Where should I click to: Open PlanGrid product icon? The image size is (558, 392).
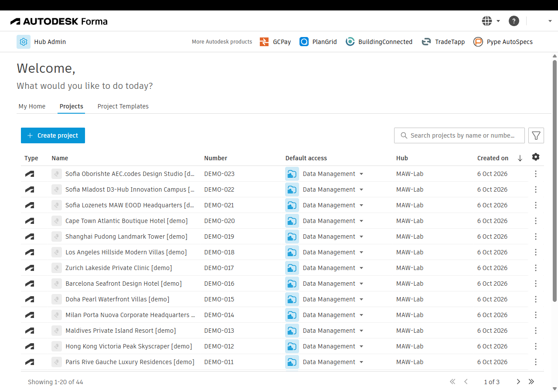tap(304, 42)
